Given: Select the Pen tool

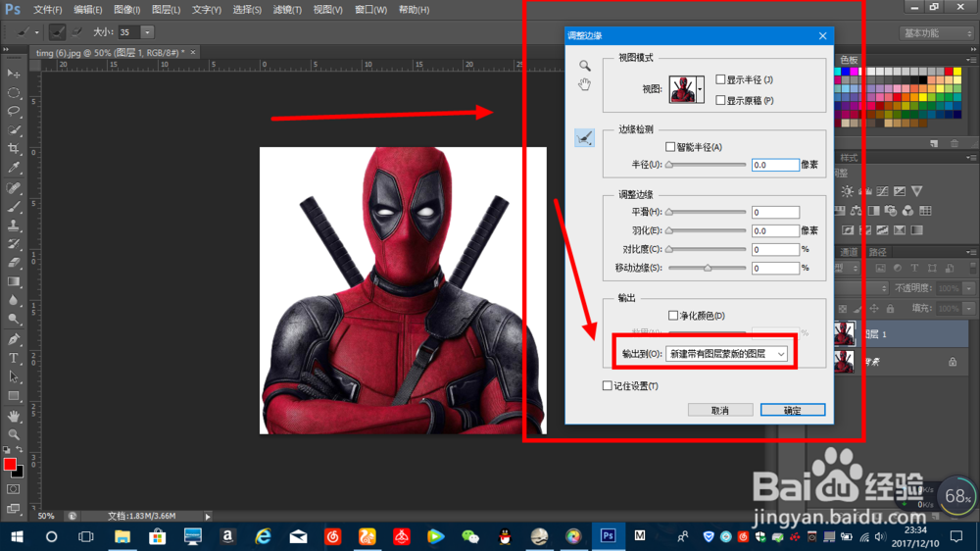Looking at the screenshot, I should pyautogui.click(x=13, y=339).
